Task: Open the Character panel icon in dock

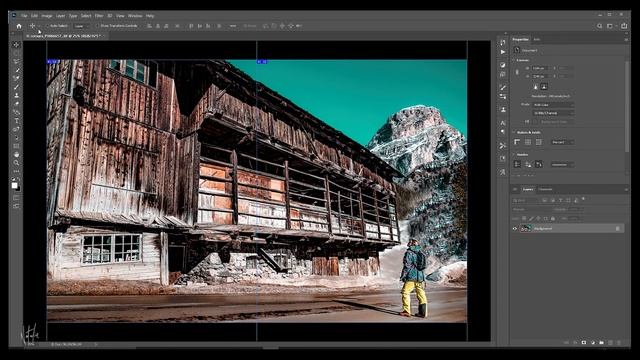Action: (x=503, y=123)
